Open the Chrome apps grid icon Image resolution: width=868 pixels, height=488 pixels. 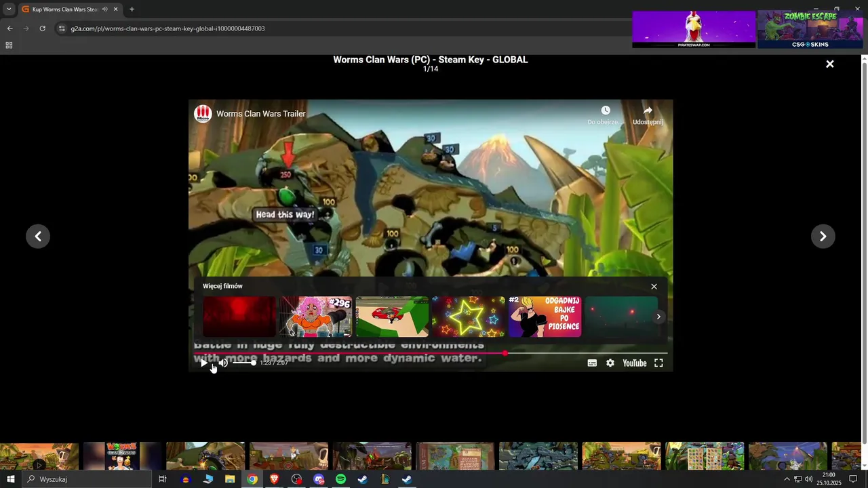tap(9, 45)
